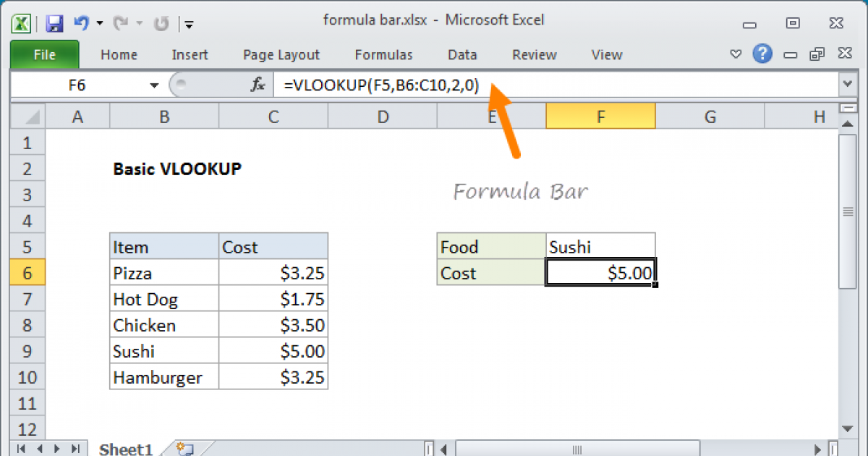Click the down arrow on the vertical scrollbar
868x456 pixels.
click(x=847, y=428)
